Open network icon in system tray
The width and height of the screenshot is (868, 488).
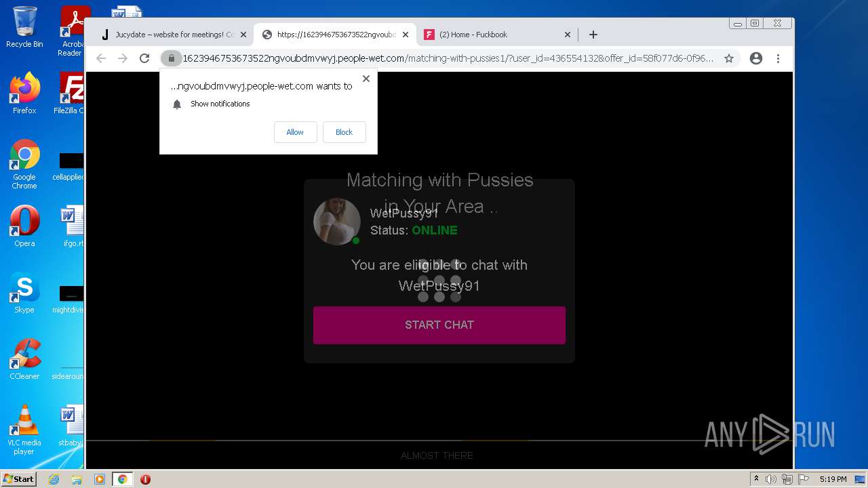787,479
